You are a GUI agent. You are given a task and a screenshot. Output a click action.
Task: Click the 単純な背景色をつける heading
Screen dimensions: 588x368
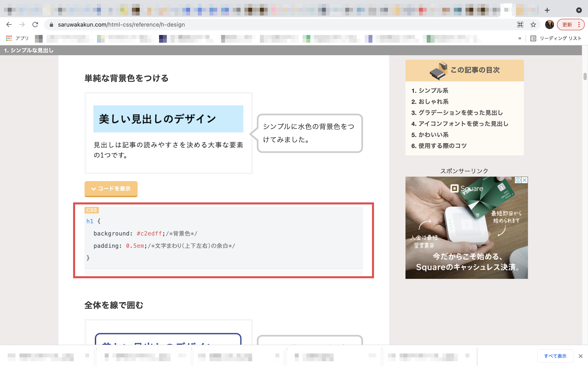click(x=126, y=78)
